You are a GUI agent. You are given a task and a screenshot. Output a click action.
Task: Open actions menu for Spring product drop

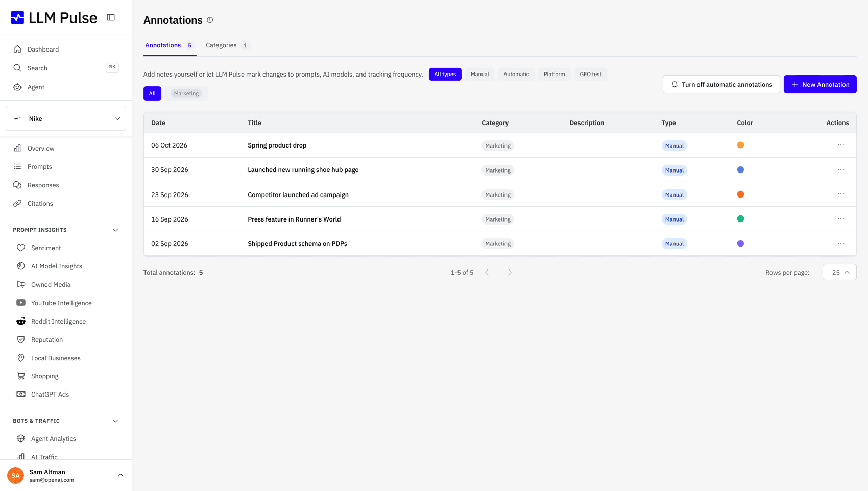[841, 145]
